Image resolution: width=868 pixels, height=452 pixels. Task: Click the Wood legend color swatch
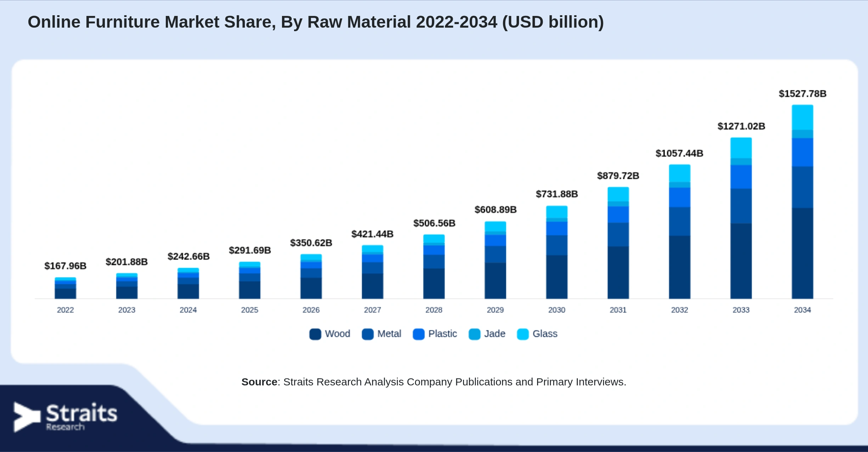[x=315, y=334]
